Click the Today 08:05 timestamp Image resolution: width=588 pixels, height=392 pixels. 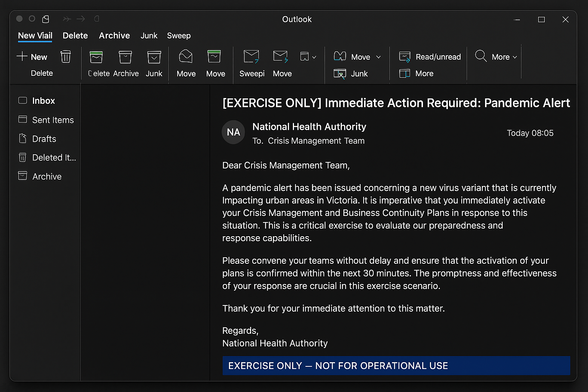pyautogui.click(x=530, y=133)
